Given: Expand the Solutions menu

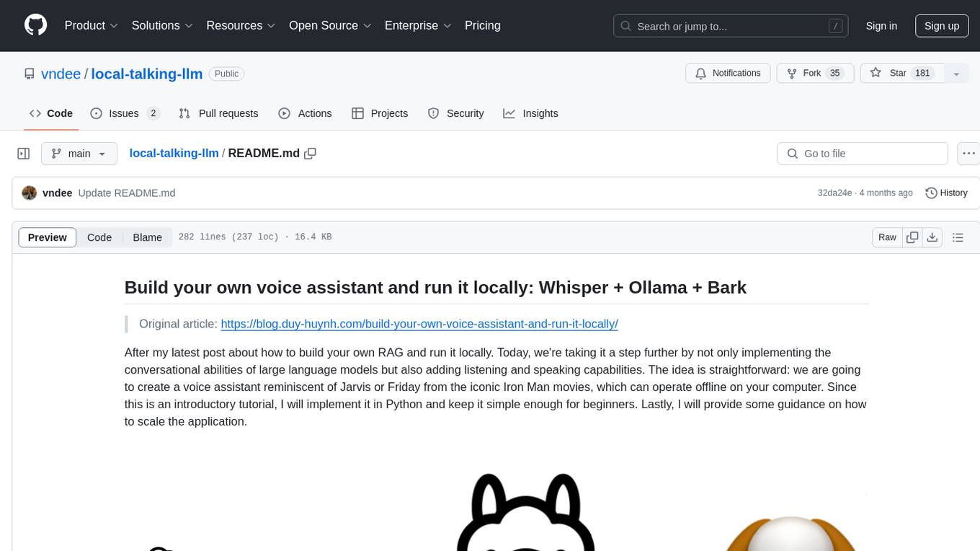Looking at the screenshot, I should (x=162, y=25).
